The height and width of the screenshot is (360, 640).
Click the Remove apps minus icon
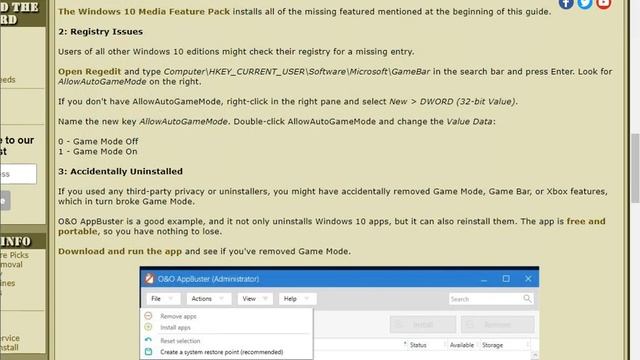[x=148, y=316]
